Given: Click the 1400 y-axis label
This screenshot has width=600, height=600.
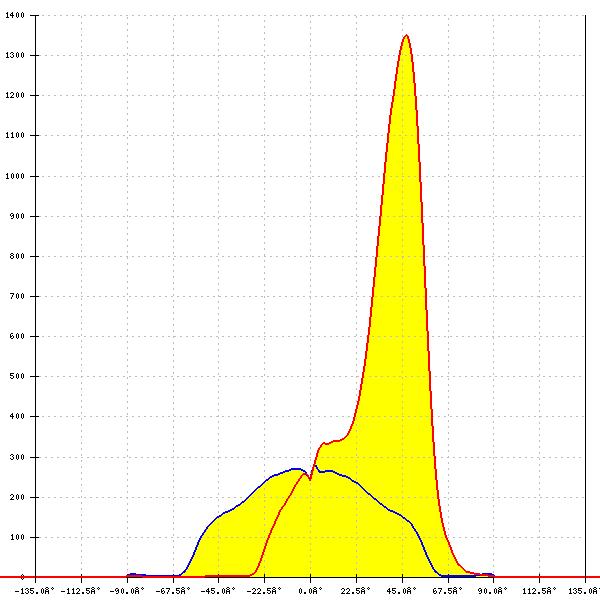Looking at the screenshot, I should tap(15, 15).
